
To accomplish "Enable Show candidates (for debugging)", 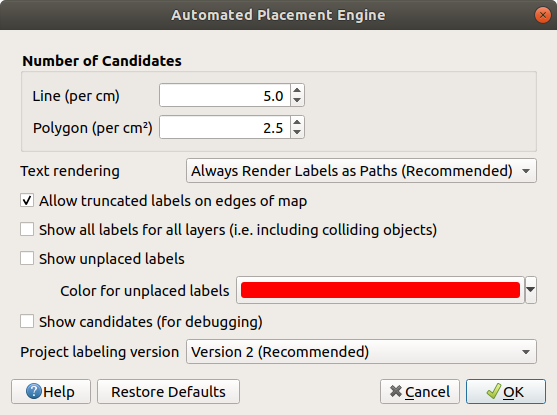I will [27, 322].
